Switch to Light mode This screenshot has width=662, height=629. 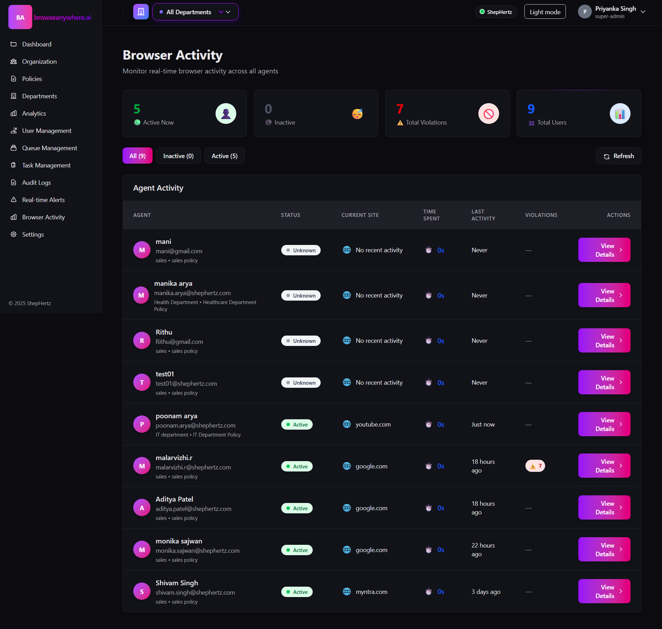[x=545, y=12]
